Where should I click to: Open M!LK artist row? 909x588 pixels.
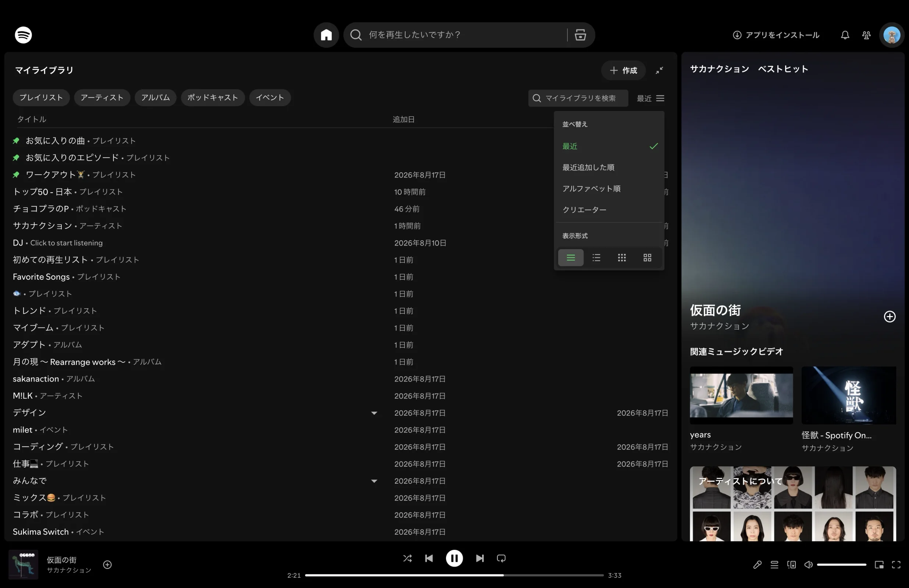tap(340, 395)
